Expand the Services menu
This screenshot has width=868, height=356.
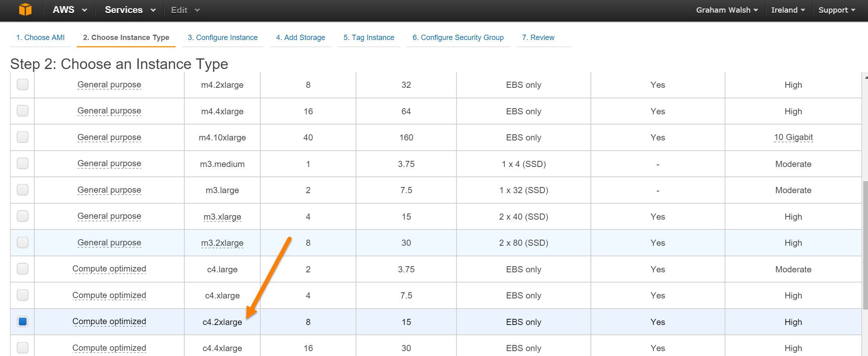tap(130, 10)
